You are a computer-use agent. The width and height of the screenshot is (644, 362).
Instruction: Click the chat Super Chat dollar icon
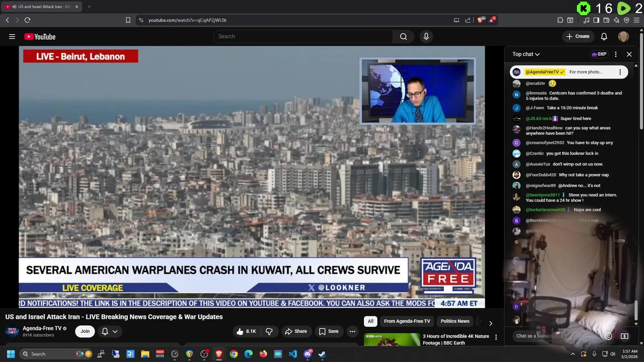(624, 336)
